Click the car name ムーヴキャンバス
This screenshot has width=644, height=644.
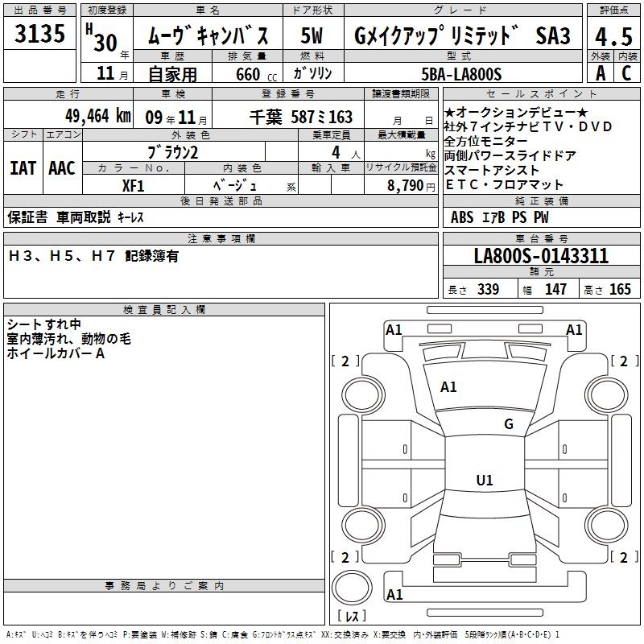click(208, 35)
